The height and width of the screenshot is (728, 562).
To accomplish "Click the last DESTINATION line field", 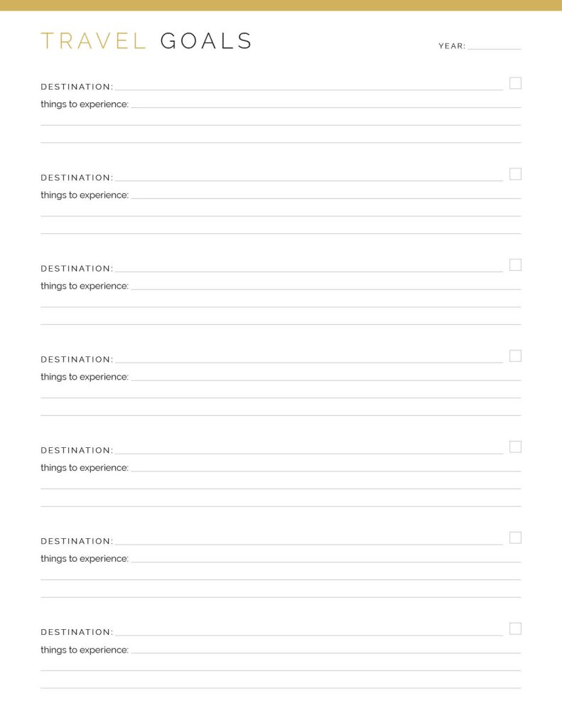I will tap(308, 632).
